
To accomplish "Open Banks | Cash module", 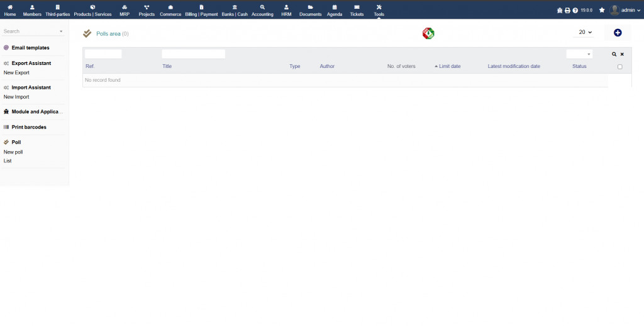I will (x=235, y=10).
